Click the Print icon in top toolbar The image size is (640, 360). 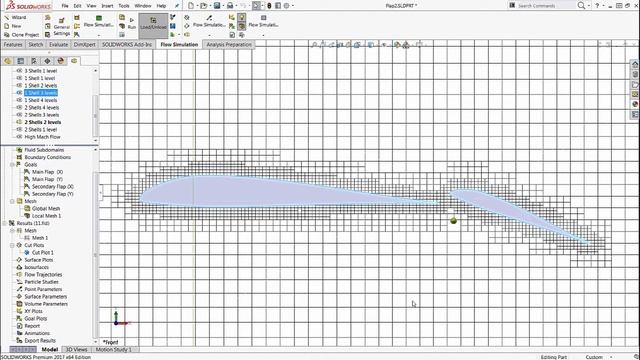pyautogui.click(x=230, y=6)
